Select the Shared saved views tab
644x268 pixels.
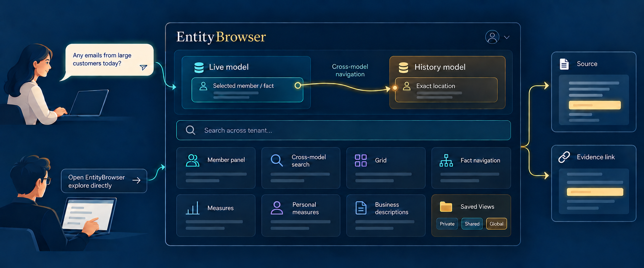[472, 224]
